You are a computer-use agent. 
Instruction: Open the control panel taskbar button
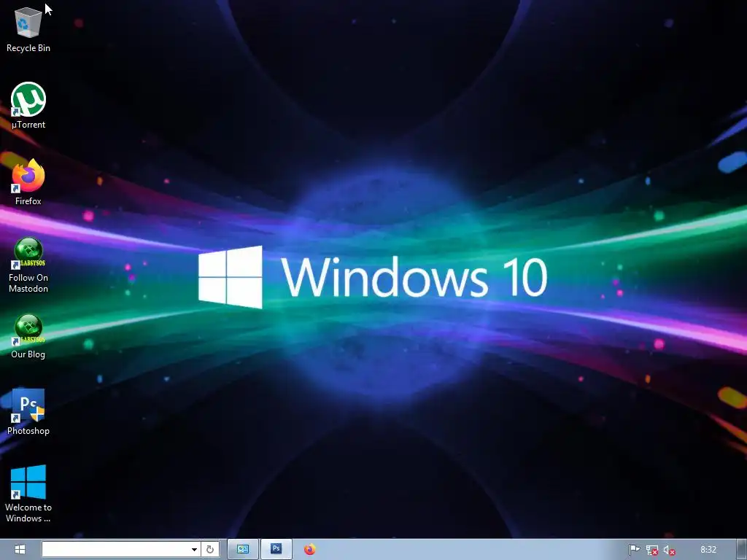click(243, 550)
